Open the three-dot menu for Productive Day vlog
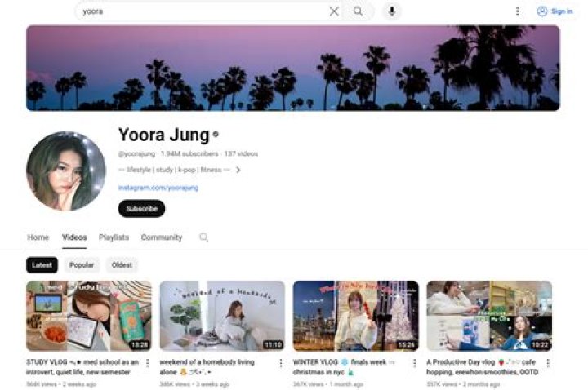 pyautogui.click(x=548, y=362)
